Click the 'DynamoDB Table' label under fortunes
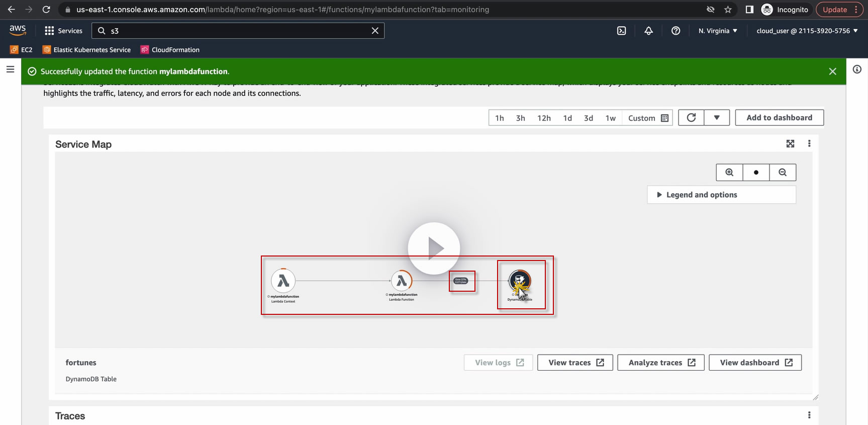Viewport: 868px width, 425px height. (91, 379)
